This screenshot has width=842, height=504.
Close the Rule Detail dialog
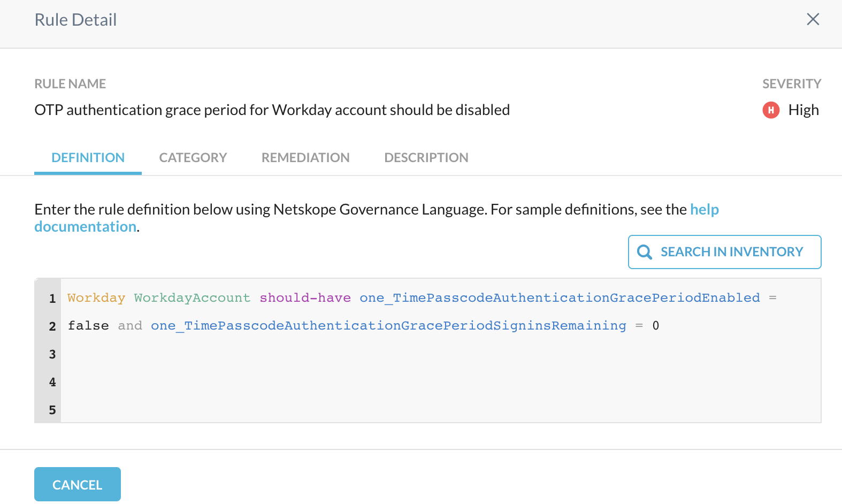point(813,20)
